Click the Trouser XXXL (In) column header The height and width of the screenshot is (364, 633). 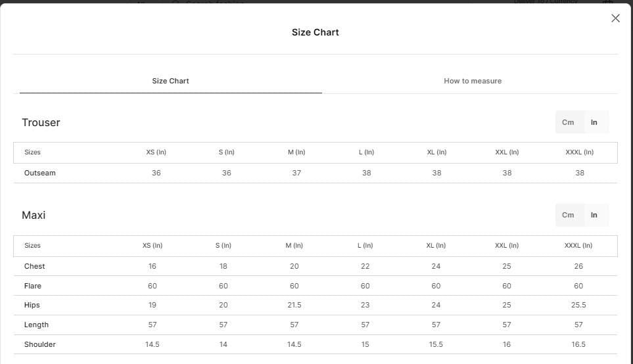579,152
